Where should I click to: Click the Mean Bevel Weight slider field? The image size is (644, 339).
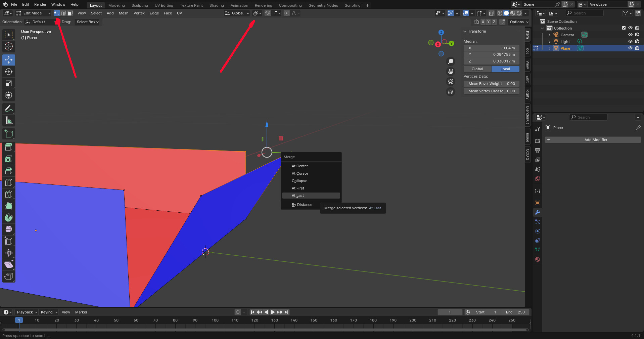coord(491,84)
